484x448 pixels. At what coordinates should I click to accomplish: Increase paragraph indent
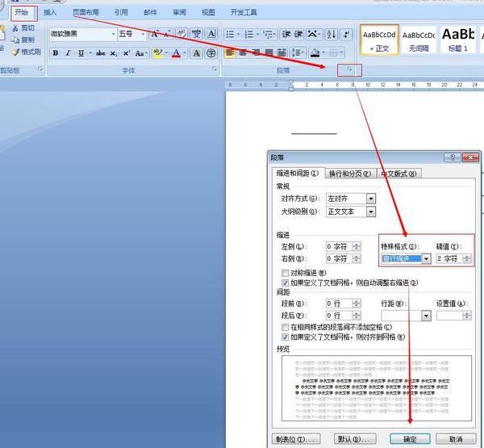tap(298, 34)
